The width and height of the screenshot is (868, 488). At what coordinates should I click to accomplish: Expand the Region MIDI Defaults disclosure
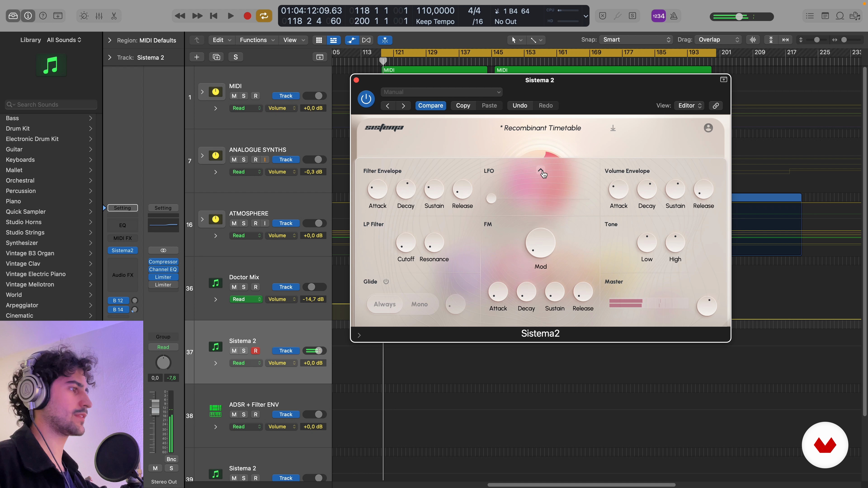pyautogui.click(x=109, y=40)
